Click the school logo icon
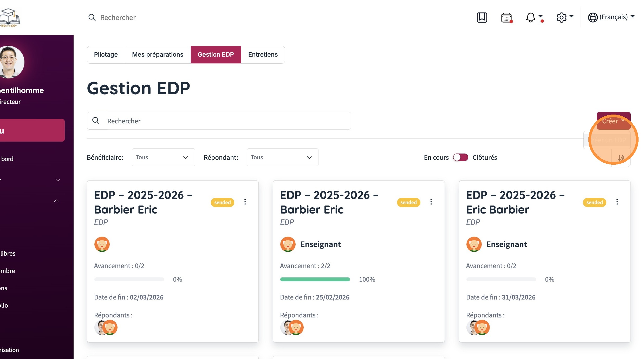Image resolution: width=644 pixels, height=359 pixels. 10,17
